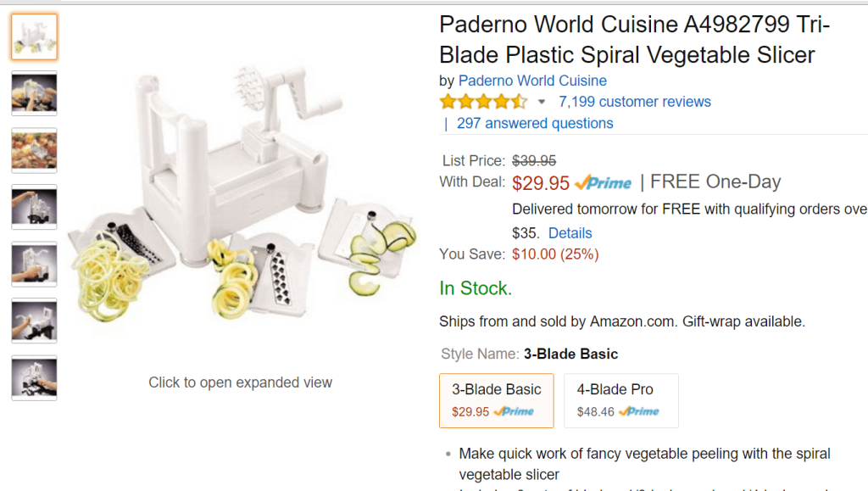
Task: Visit the Paderno World Cuisine brand page
Action: pyautogui.click(x=532, y=81)
